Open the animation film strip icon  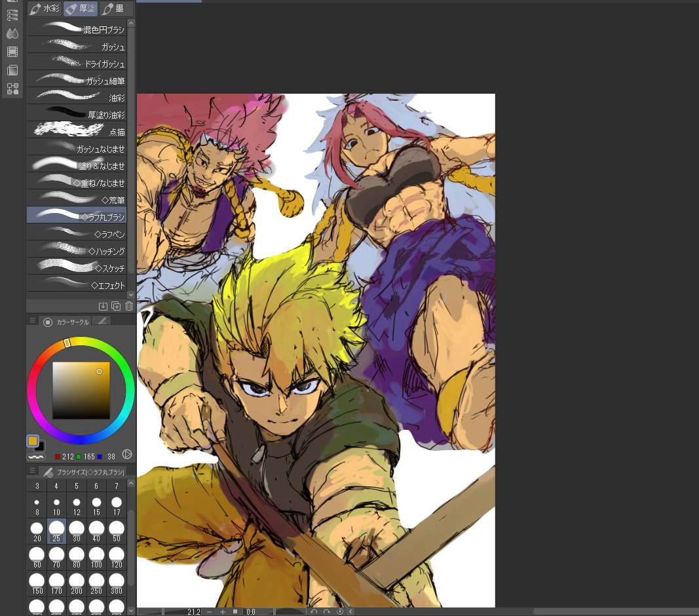pos(12,52)
